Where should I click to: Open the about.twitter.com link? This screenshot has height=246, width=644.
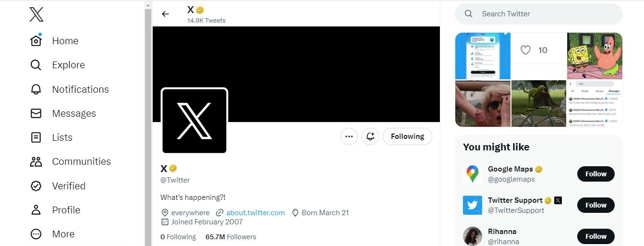click(x=255, y=212)
